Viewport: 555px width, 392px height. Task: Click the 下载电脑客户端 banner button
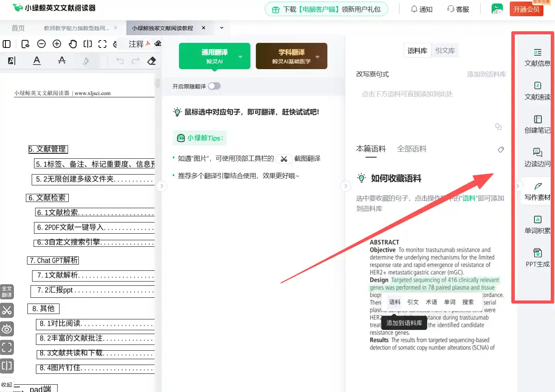[x=326, y=9]
